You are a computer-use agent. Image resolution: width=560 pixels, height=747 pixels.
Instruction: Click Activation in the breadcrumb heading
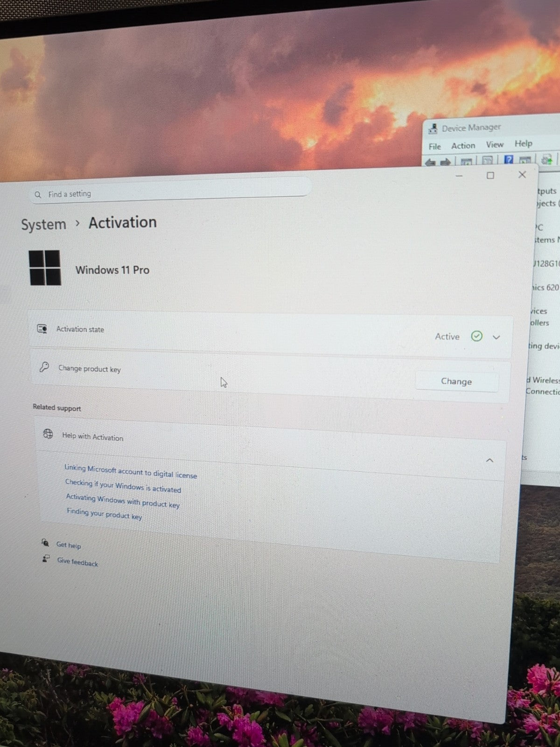pos(123,223)
